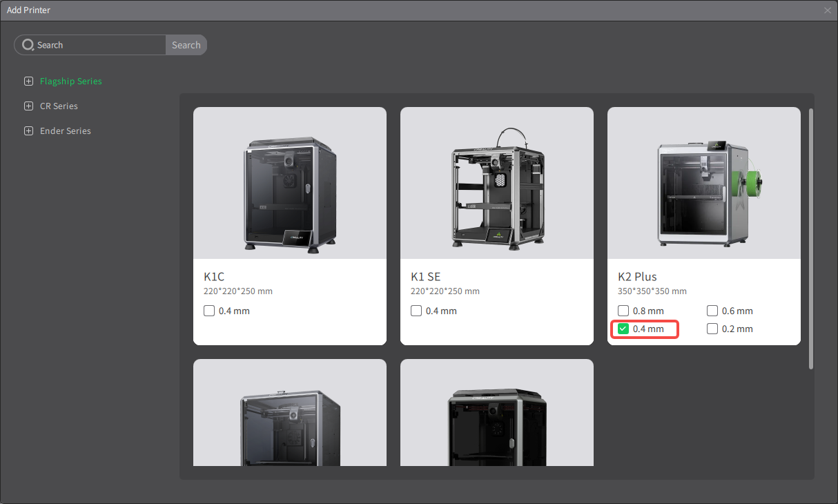Click the K1 SE printer image
Viewport: 838px width, 504px height.
(x=497, y=183)
